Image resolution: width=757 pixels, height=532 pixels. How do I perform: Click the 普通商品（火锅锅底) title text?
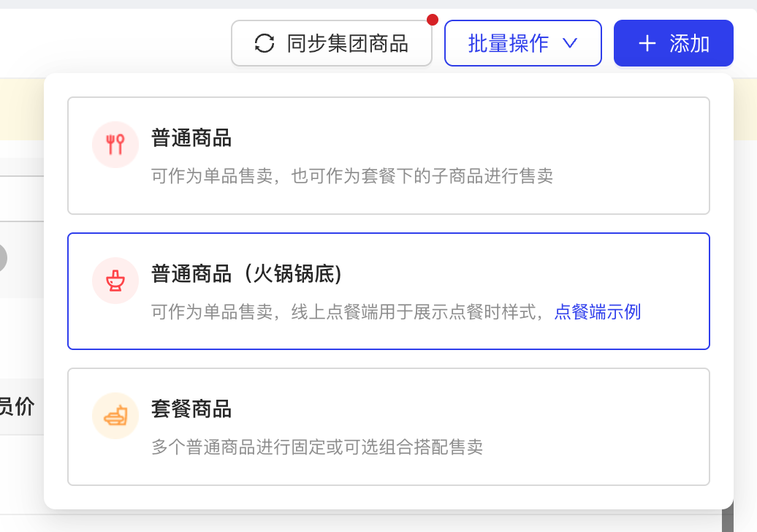247,274
